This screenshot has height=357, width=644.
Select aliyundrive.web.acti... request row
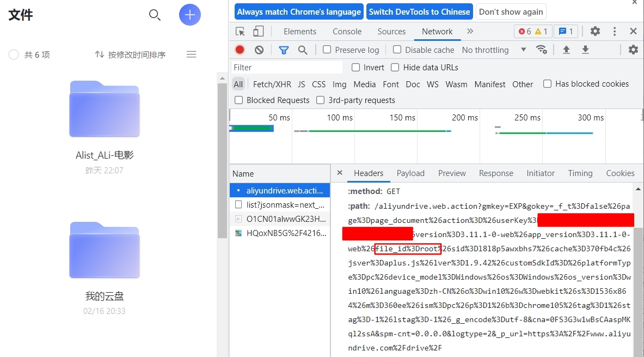pos(280,190)
